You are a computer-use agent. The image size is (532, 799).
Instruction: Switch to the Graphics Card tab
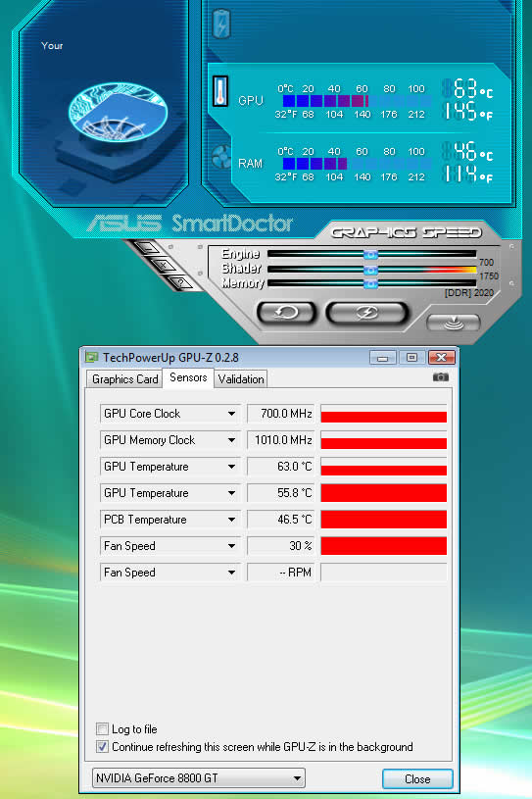(124, 379)
